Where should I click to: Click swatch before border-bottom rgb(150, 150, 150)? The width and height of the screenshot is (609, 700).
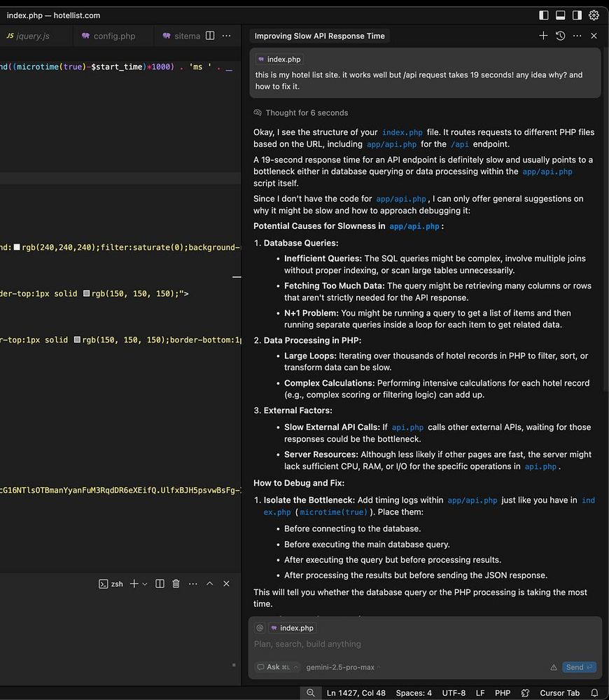click(77, 339)
